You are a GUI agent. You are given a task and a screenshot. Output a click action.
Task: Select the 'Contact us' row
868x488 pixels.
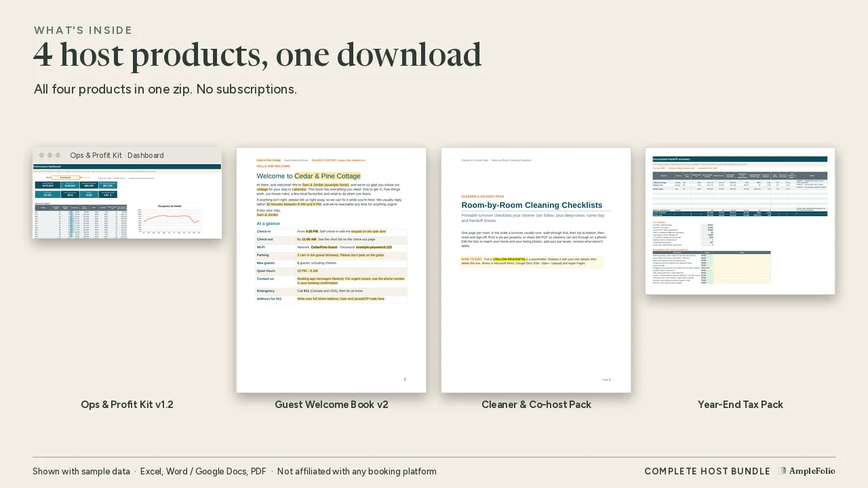click(x=332, y=281)
